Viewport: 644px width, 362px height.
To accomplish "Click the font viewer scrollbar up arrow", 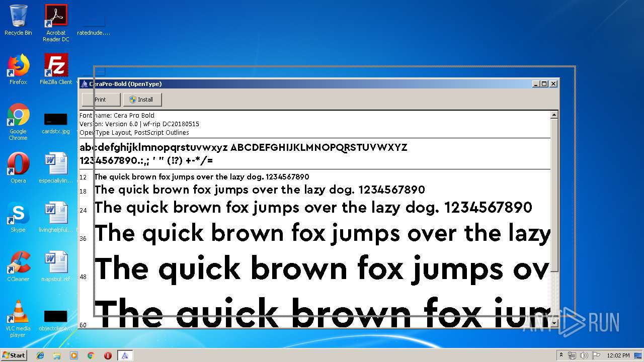I will (554, 115).
